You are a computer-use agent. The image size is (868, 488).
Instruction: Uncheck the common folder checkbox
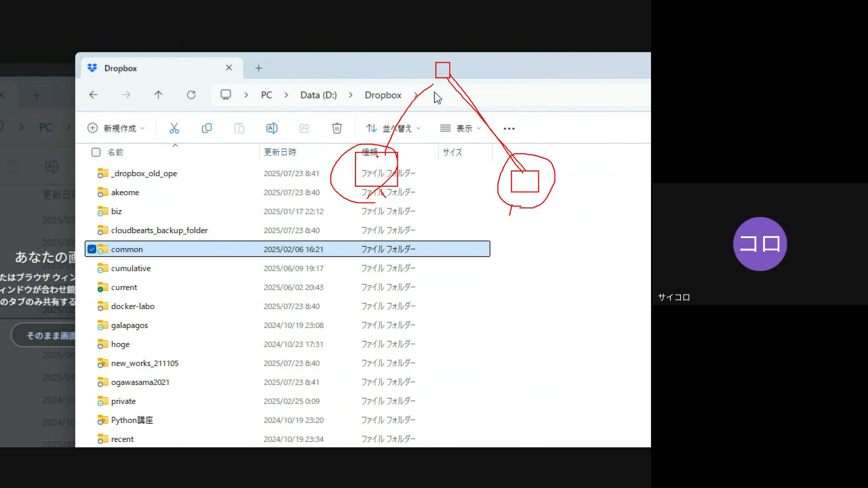coord(92,249)
